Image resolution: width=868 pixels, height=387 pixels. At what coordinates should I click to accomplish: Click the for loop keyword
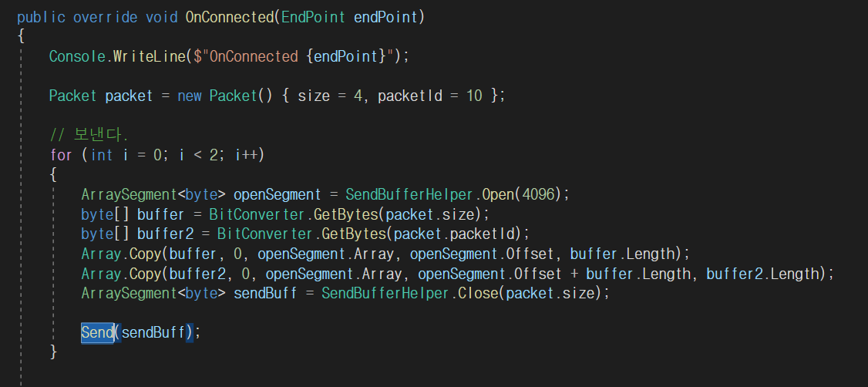pos(61,155)
